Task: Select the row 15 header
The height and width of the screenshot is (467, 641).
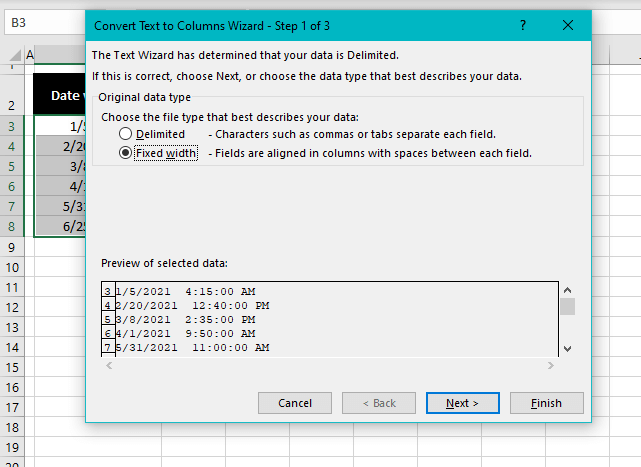Action: 11,368
